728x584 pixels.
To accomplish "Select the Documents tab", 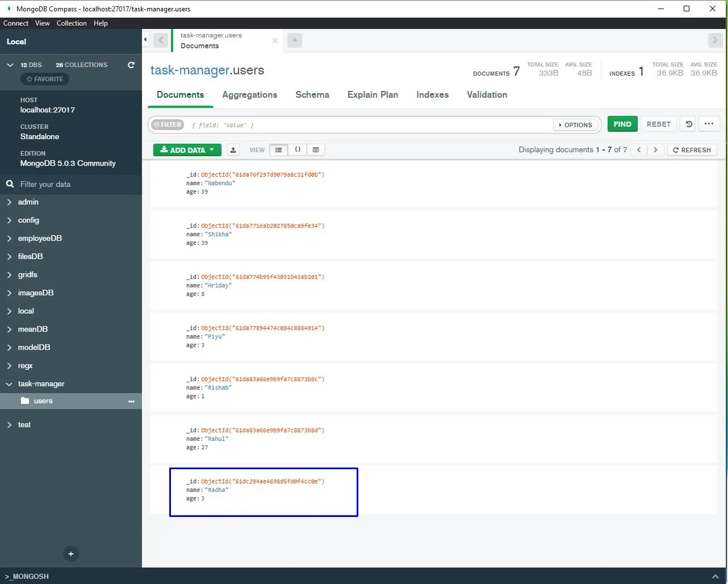I will point(181,95).
